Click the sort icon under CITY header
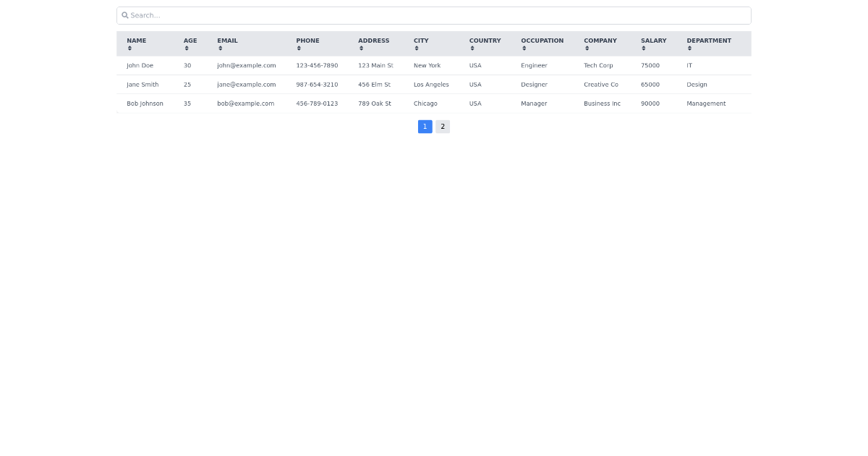Viewport: 868px width, 456px height. pos(416,48)
